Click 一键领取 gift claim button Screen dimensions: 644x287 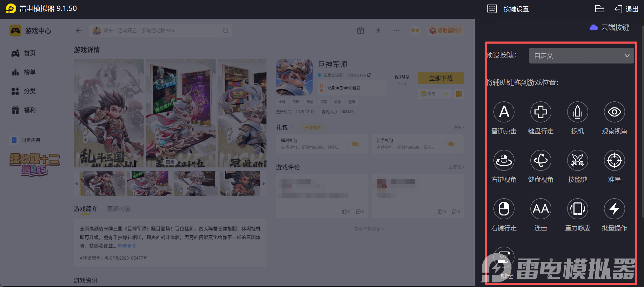point(312,127)
